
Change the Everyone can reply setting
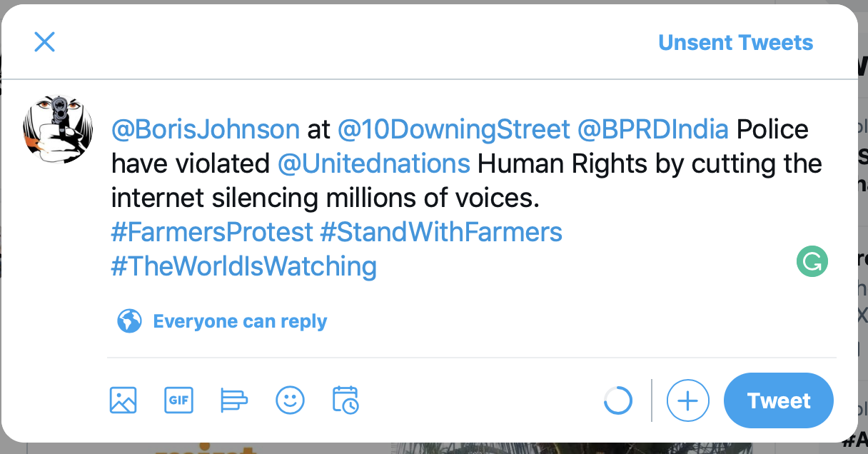(x=240, y=321)
